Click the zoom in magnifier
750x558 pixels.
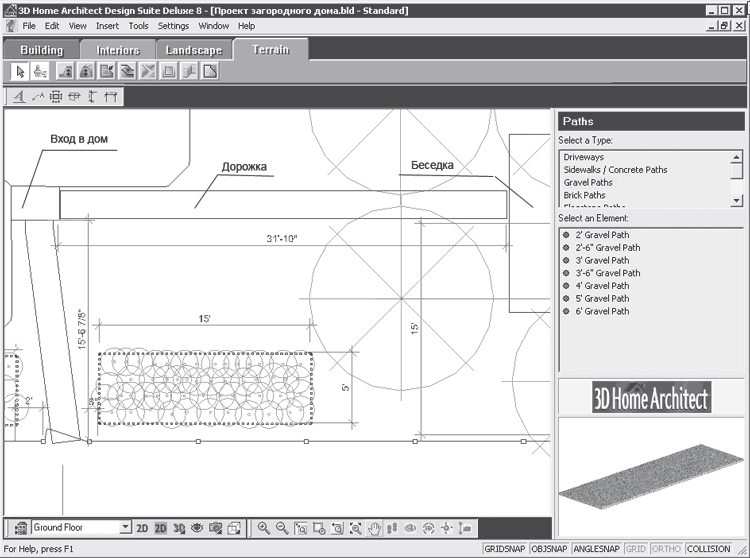click(x=264, y=527)
